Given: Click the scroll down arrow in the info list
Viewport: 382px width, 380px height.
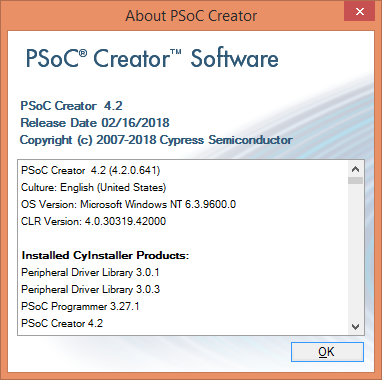Looking at the screenshot, I should pos(355,326).
